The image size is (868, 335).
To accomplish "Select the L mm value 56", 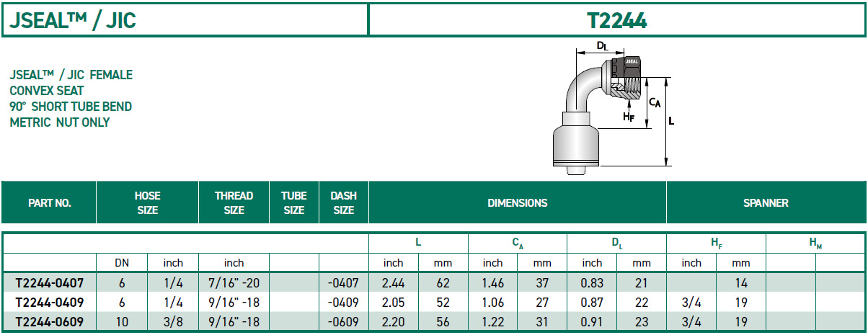I will click(x=443, y=321).
